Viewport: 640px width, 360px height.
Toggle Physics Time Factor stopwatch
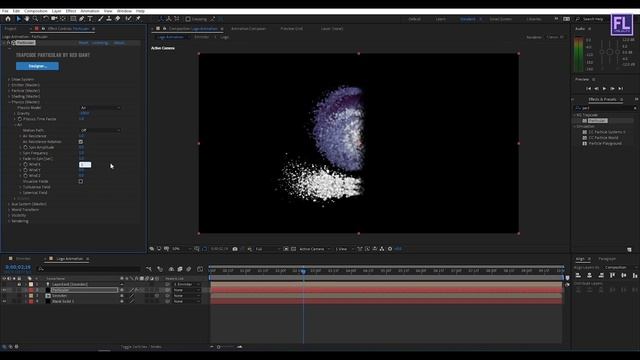click(x=20, y=119)
